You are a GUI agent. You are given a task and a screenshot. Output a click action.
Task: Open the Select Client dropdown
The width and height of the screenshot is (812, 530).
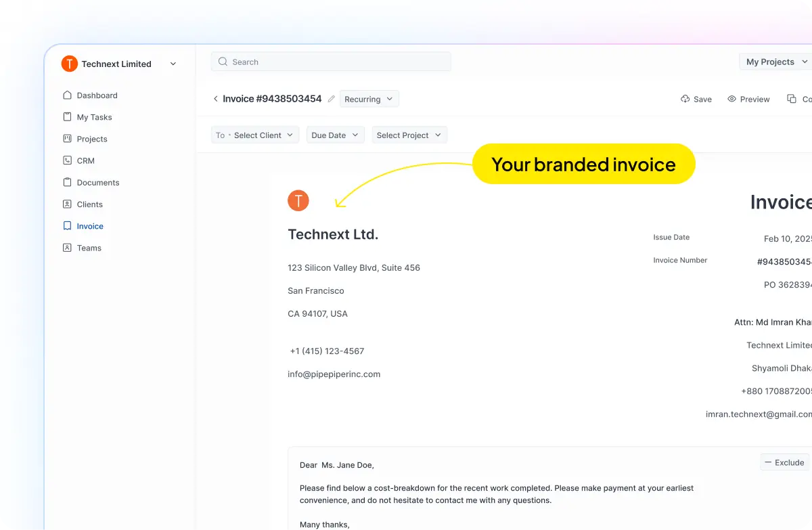pyautogui.click(x=255, y=135)
